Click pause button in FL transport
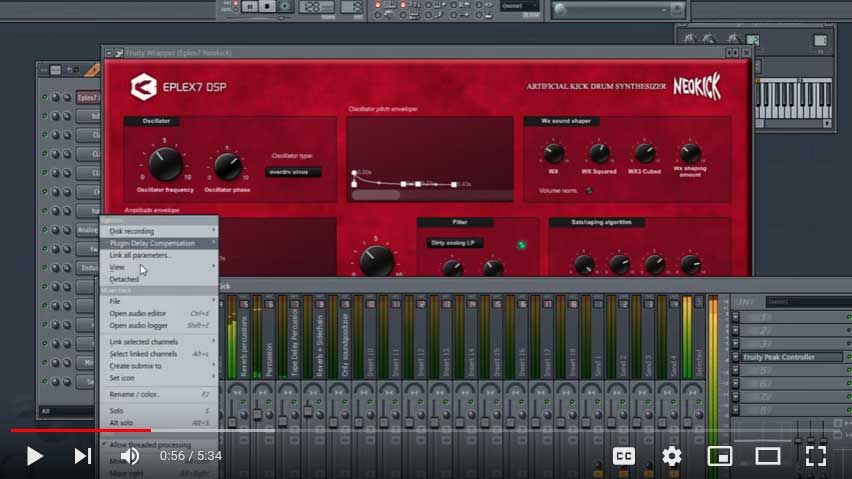The width and height of the screenshot is (852, 479). click(249, 7)
